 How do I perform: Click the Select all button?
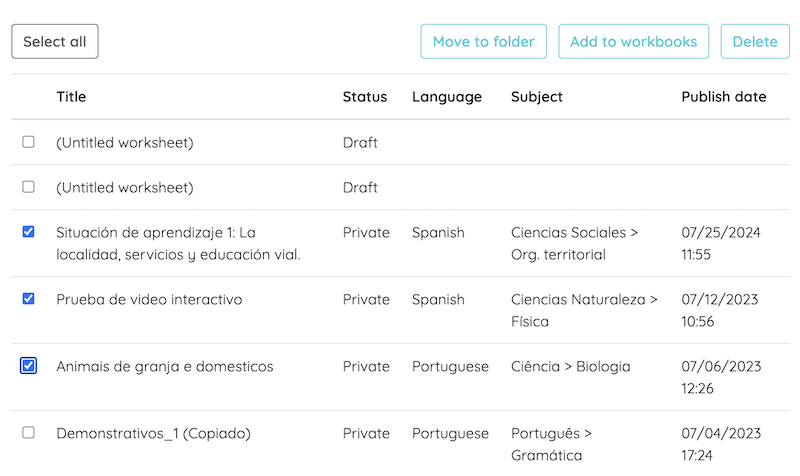point(55,42)
